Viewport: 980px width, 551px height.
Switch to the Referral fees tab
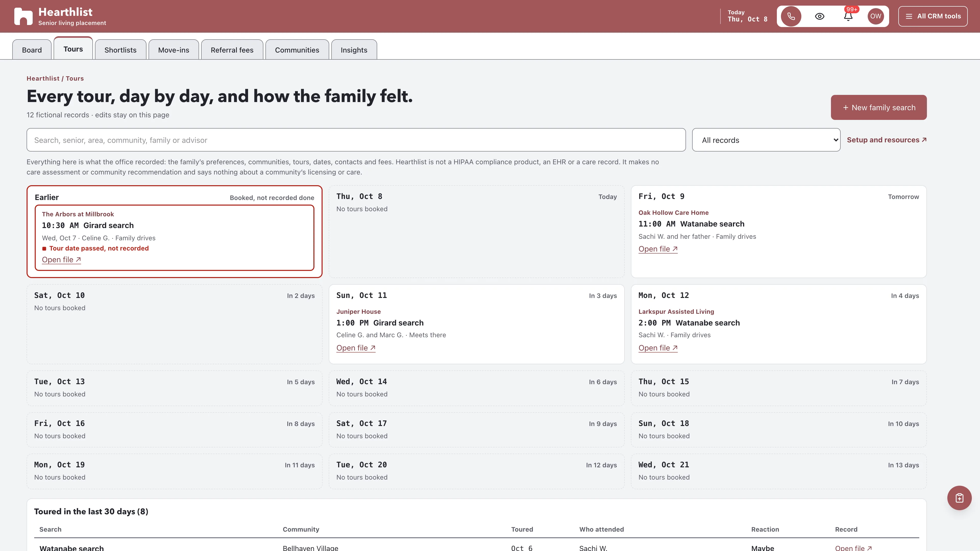pyautogui.click(x=232, y=50)
